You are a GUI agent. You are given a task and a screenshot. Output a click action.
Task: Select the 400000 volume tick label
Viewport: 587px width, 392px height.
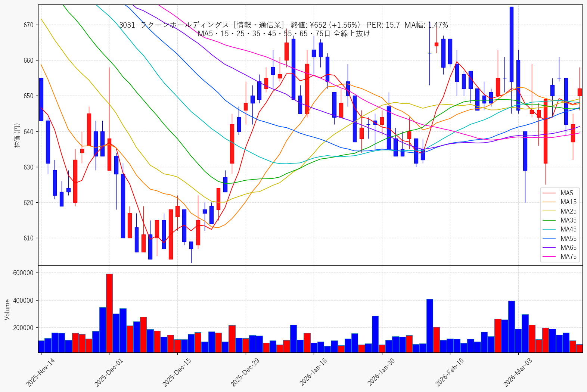(23, 301)
